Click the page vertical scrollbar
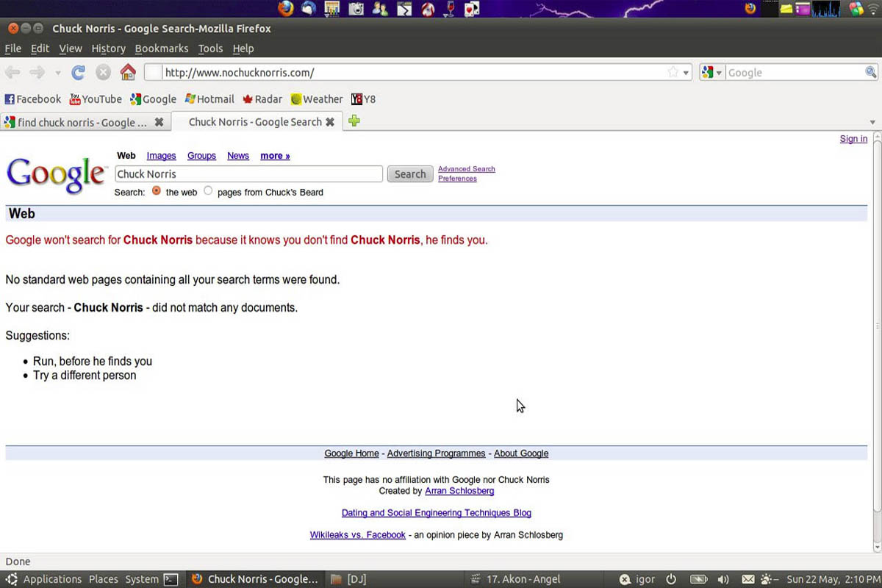 (x=877, y=326)
